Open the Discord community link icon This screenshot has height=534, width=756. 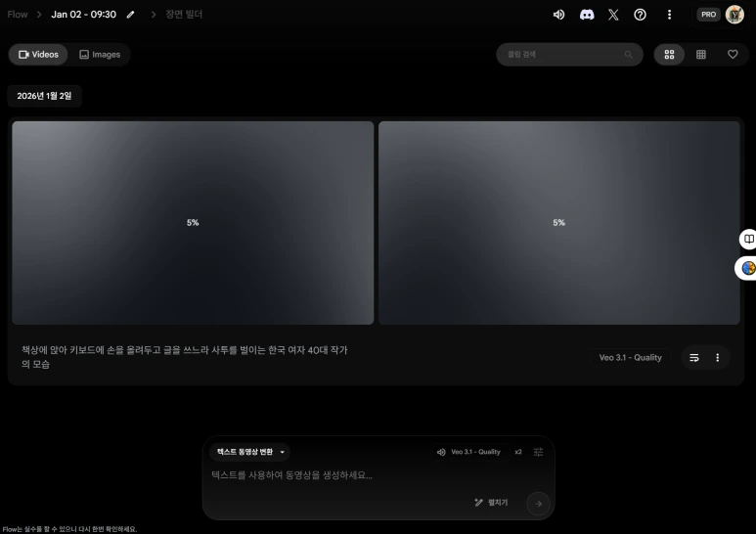[586, 15]
